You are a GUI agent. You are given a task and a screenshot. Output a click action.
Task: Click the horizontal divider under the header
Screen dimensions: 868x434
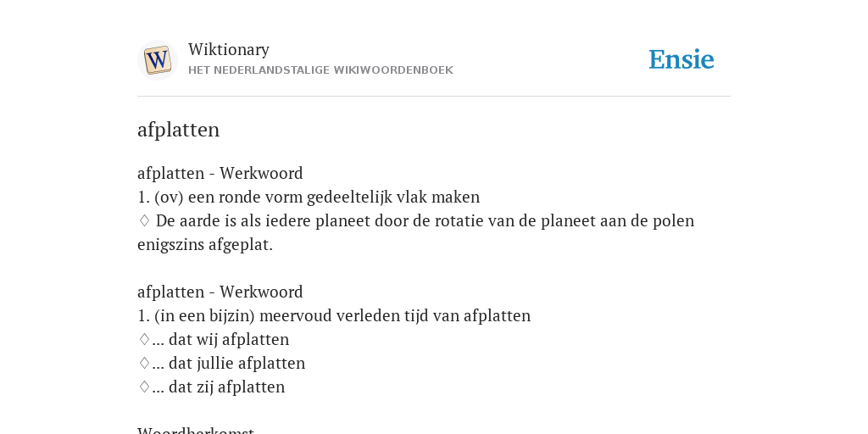[x=434, y=97]
